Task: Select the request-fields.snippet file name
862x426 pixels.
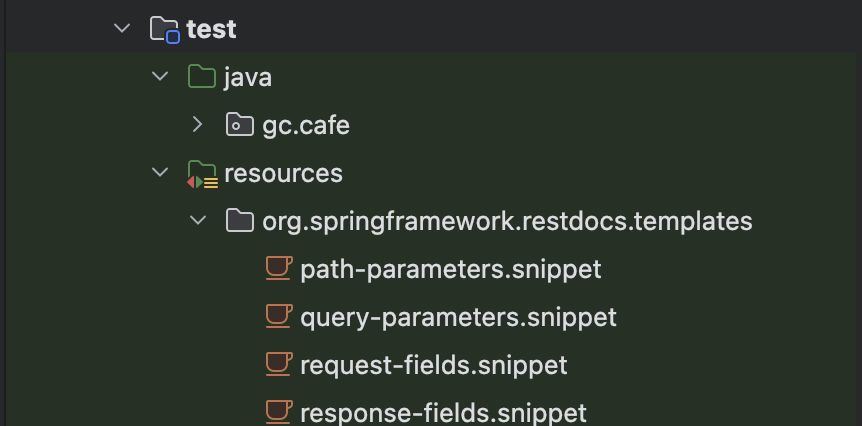Action: (433, 365)
